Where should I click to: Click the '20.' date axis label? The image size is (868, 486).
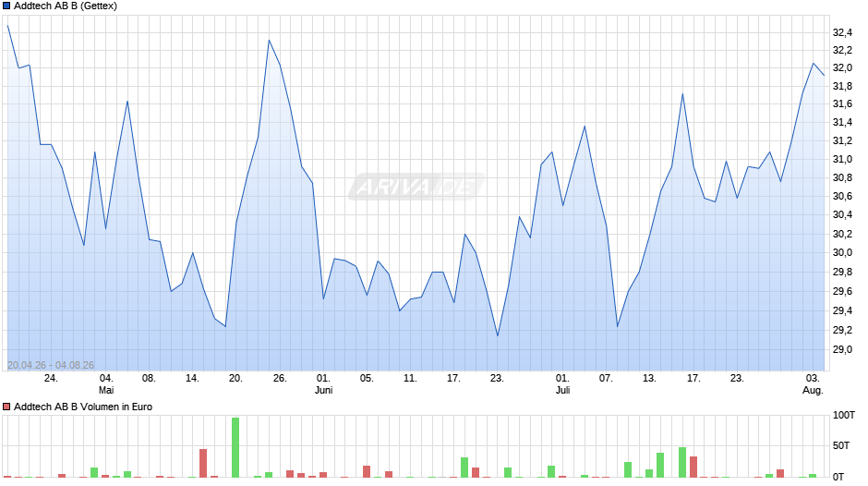pos(235,379)
